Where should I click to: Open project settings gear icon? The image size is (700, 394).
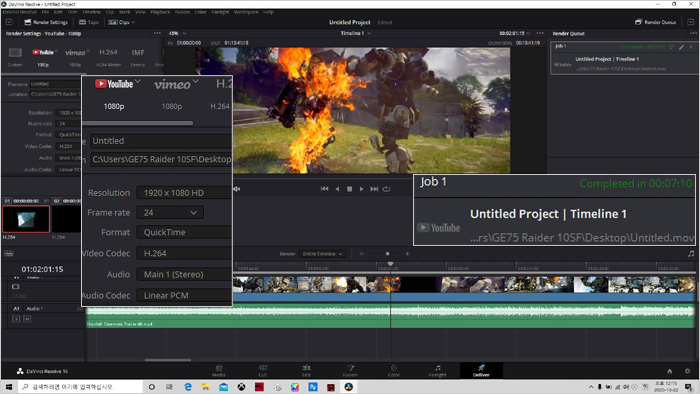(x=688, y=371)
